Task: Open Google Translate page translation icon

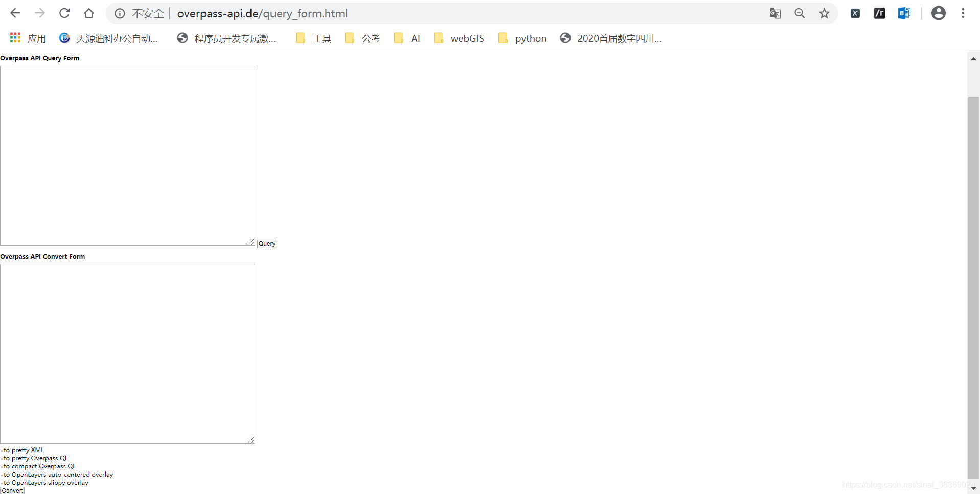Action: click(775, 13)
